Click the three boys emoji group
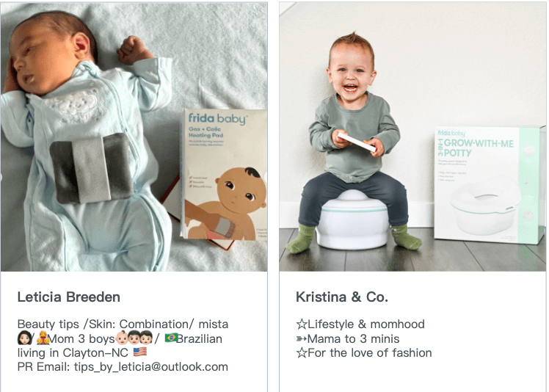This screenshot has width=549, height=392. (134, 338)
